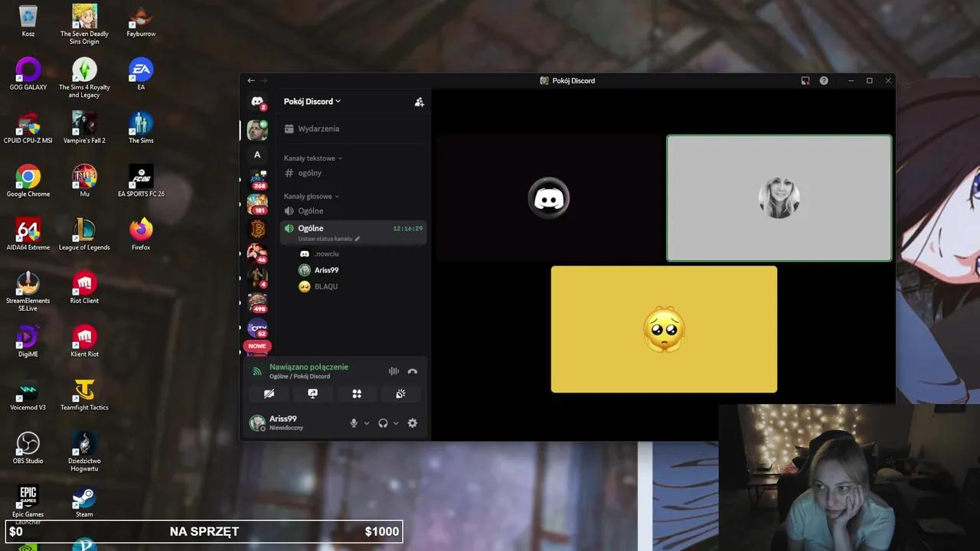
Task: Open Riot Client desktop shortcut
Action: [x=84, y=288]
